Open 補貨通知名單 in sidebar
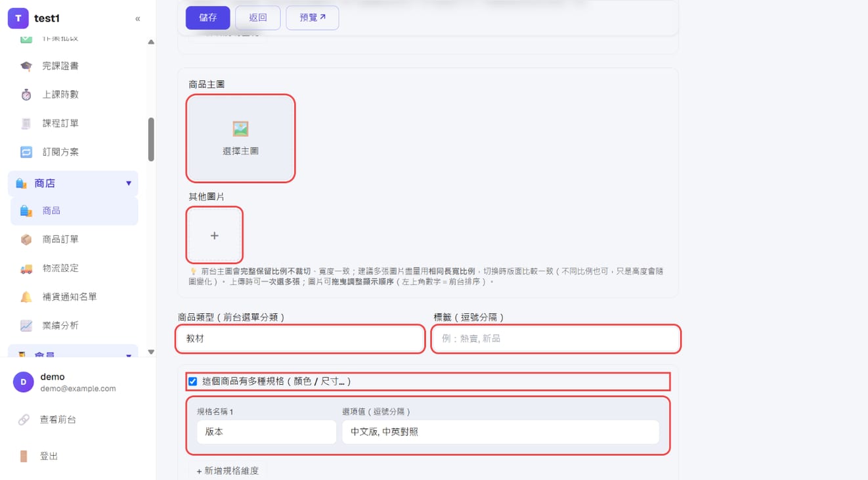Screen dimensions: 868x480 [73, 297]
